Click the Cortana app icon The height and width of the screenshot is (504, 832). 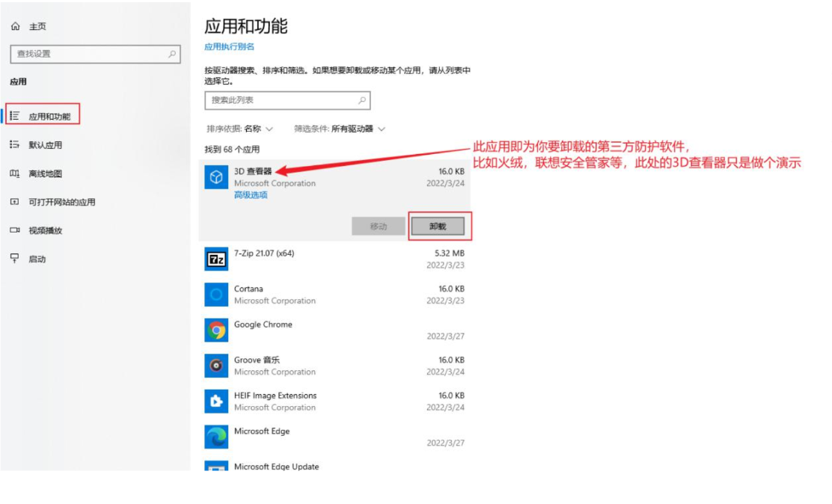[216, 295]
